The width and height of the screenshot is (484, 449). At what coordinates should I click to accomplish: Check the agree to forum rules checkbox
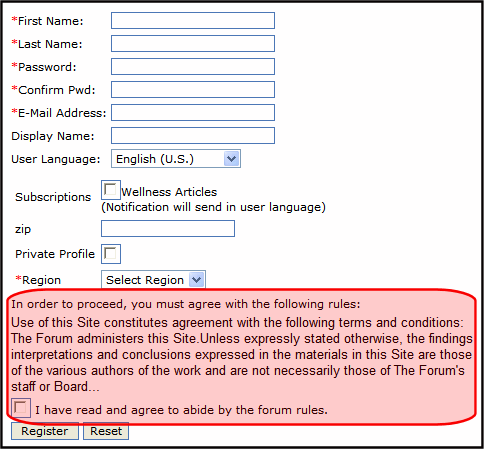pos(21,408)
